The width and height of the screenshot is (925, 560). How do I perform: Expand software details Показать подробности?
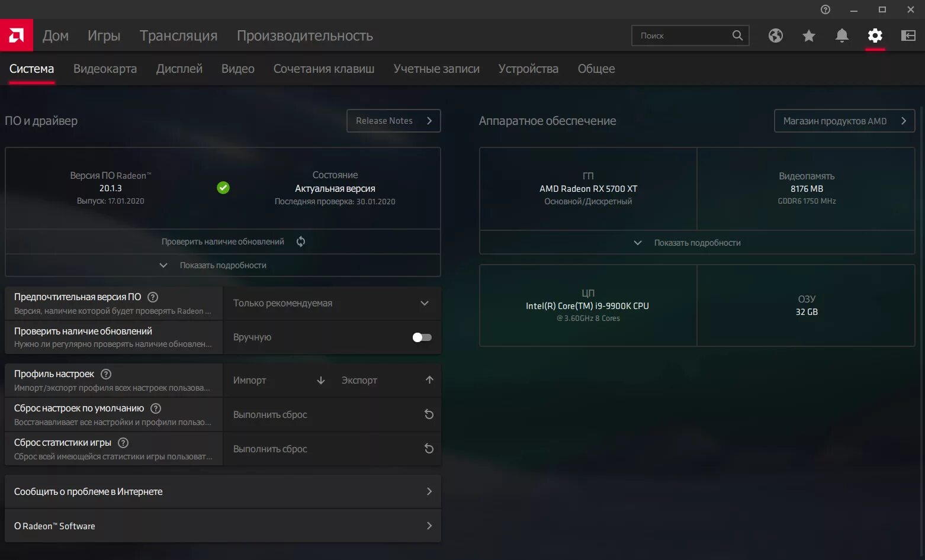(223, 265)
